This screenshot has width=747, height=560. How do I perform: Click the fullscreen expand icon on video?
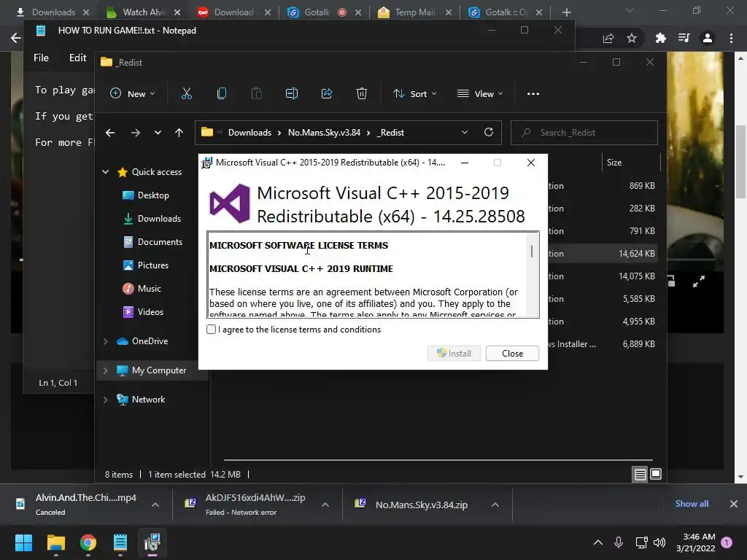click(x=699, y=282)
